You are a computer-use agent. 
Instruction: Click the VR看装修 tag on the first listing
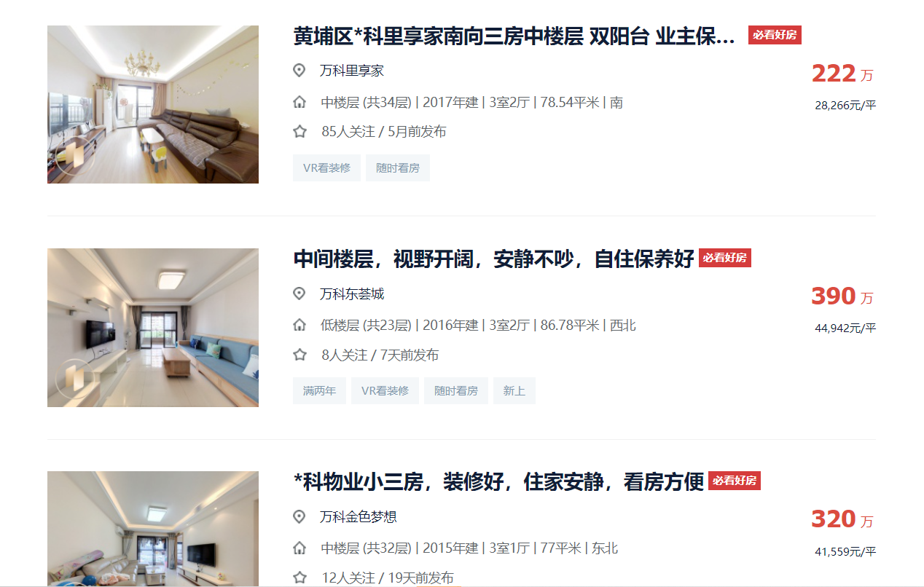[326, 168]
